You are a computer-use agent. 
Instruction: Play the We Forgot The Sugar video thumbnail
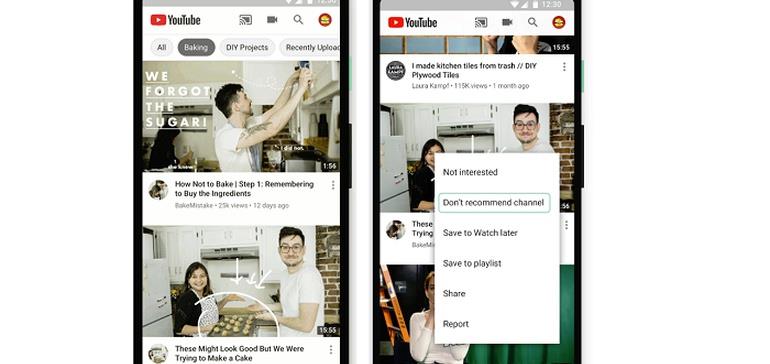click(x=241, y=116)
